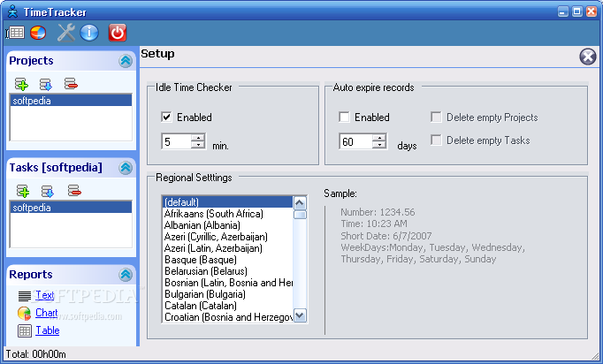
Task: Open the Text report link
Action: click(x=44, y=295)
